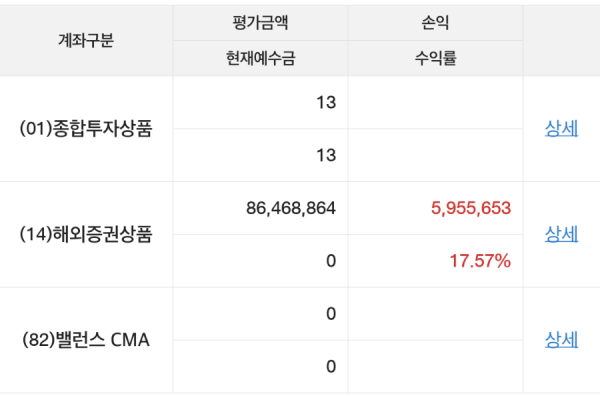Select the (82)밸런스 CMA account row label
600x396 pixels.
[86, 340]
